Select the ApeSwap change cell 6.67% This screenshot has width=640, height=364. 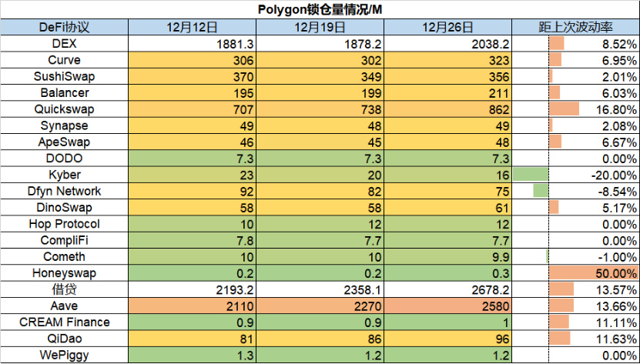[x=575, y=142]
